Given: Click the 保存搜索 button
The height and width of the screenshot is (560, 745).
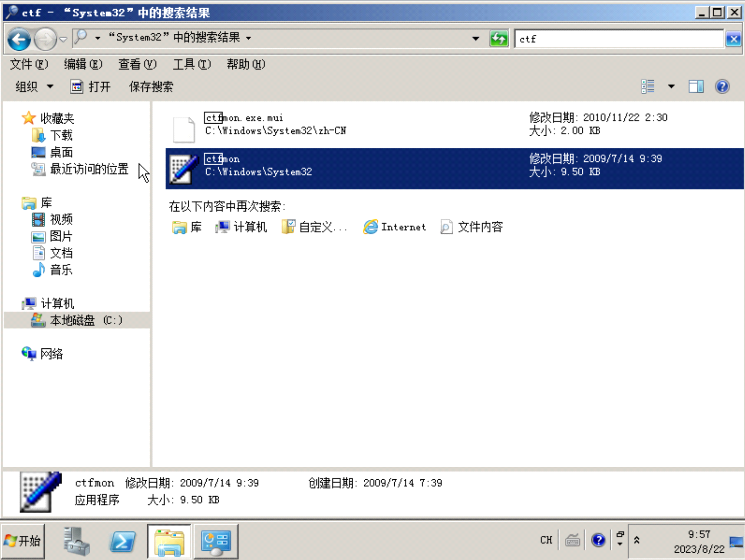Looking at the screenshot, I should click(151, 86).
